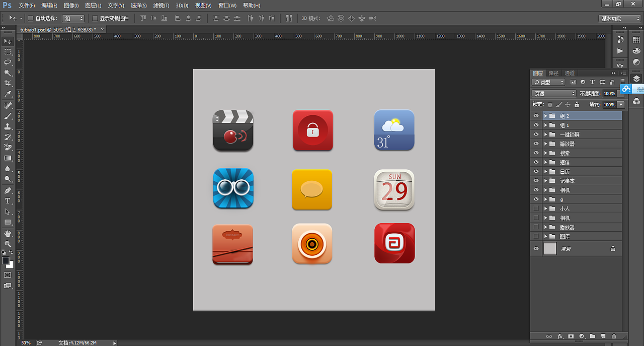The height and width of the screenshot is (346, 644).
Task: Click the opacity 不透明度 value field
Action: [x=609, y=93]
